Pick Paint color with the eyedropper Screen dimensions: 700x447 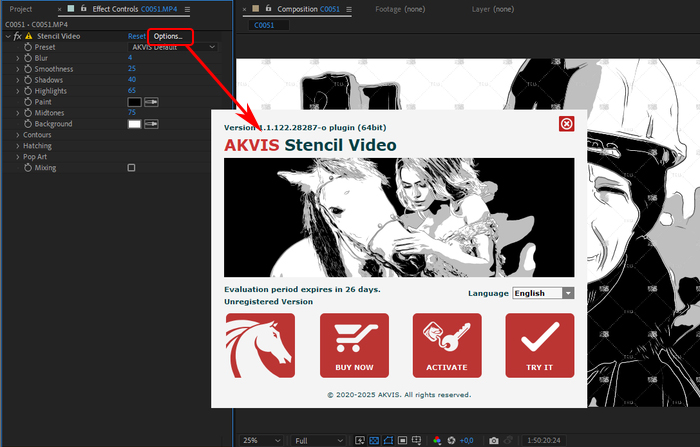(151, 102)
